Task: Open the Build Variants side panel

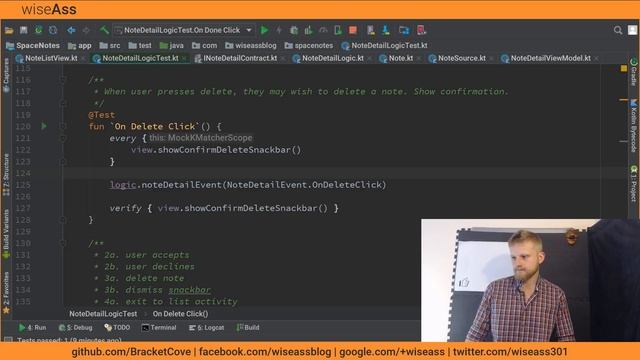Action: (x=6, y=234)
